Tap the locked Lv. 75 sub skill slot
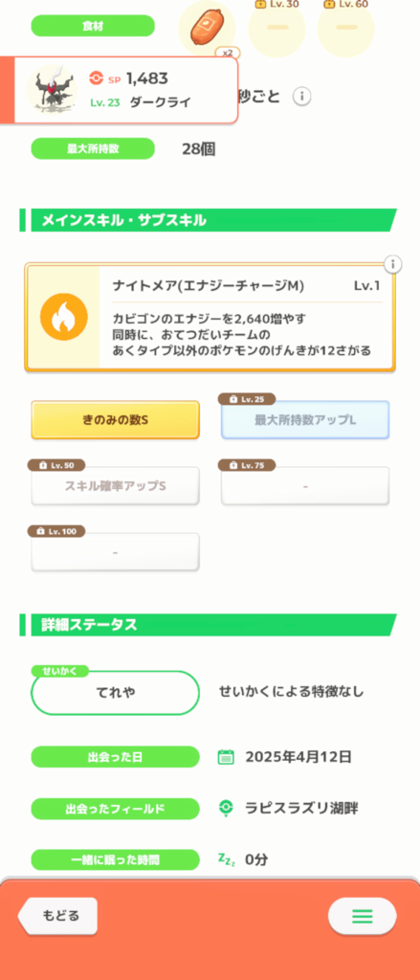 coord(305,485)
